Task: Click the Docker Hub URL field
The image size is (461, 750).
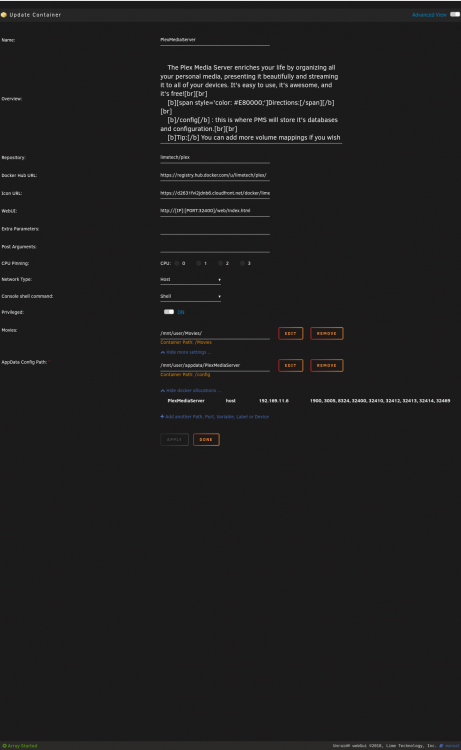Action: 215,176
